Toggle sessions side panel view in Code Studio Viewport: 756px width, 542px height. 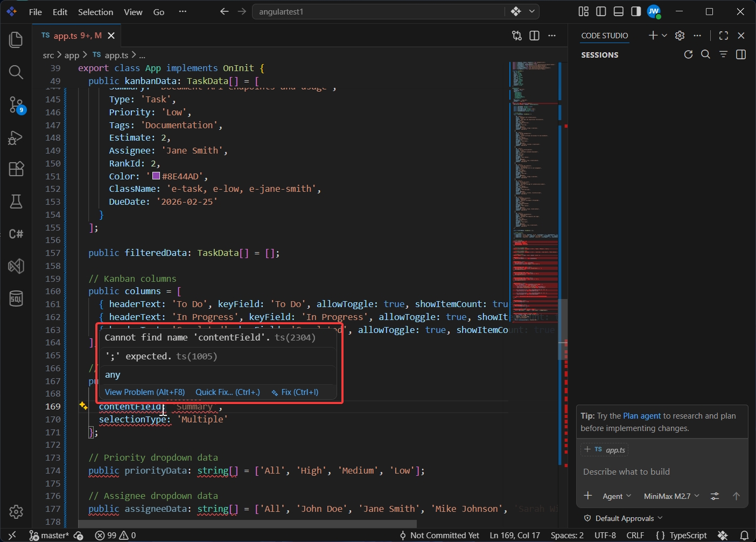tap(741, 54)
